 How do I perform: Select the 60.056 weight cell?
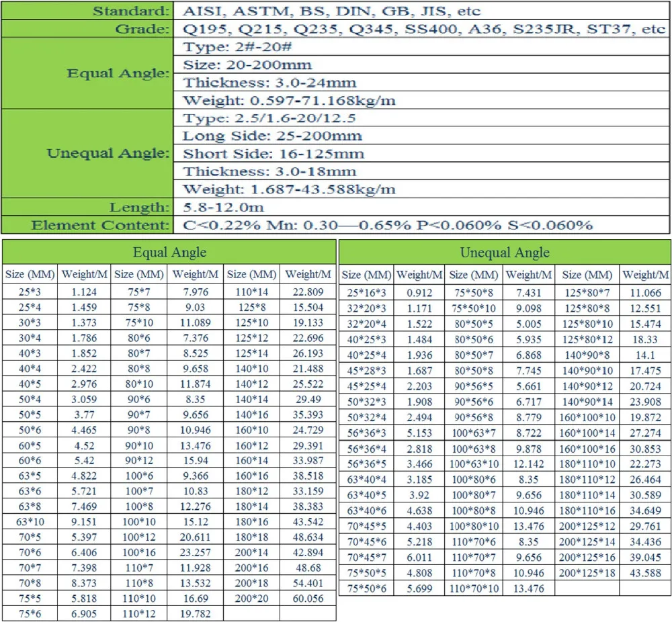(308, 598)
